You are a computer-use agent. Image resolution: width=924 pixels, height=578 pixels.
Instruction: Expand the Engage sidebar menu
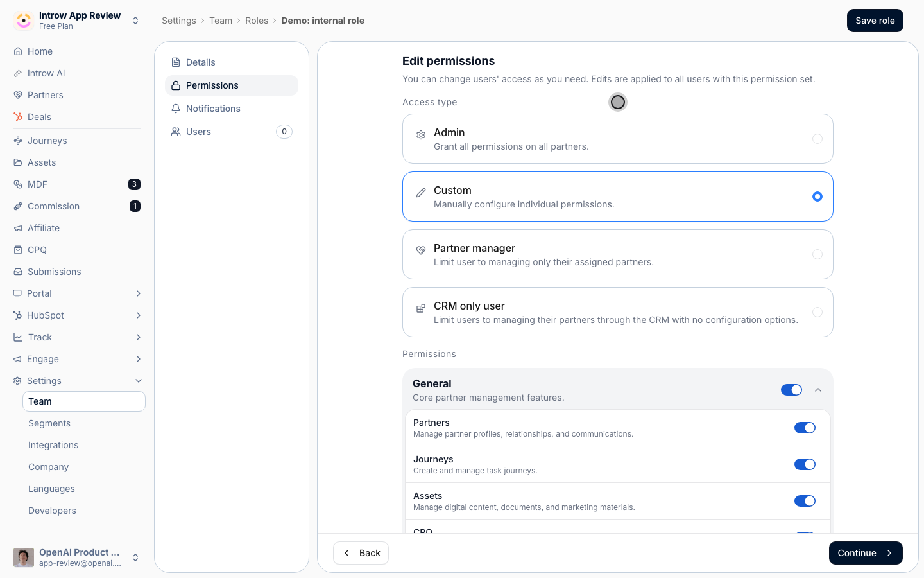[x=139, y=359]
